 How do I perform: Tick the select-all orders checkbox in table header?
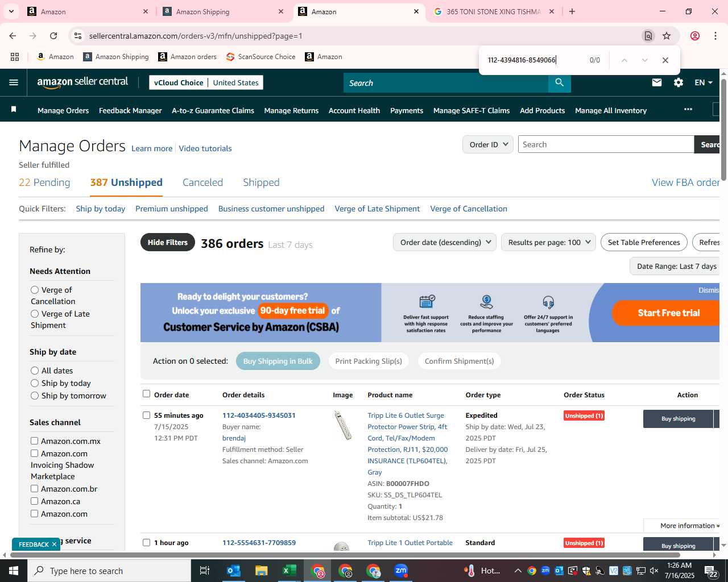[146, 394]
